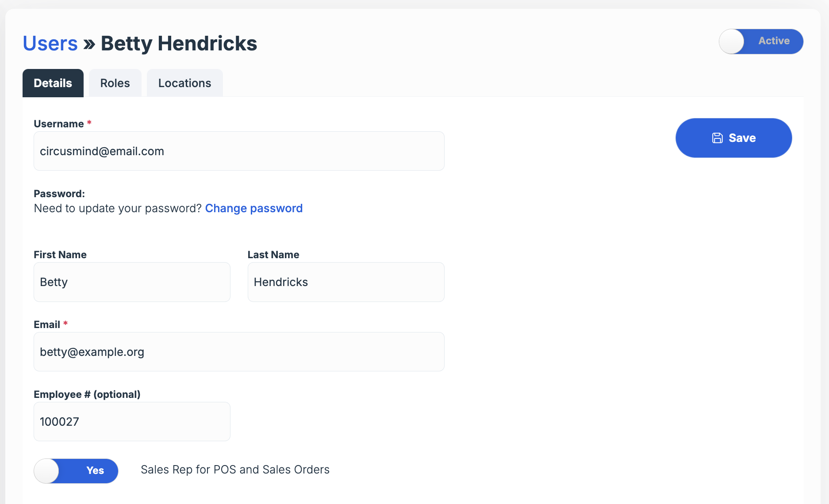Image resolution: width=829 pixels, height=504 pixels.
Task: Click the Email field with betty@example.org
Action: [x=239, y=352]
